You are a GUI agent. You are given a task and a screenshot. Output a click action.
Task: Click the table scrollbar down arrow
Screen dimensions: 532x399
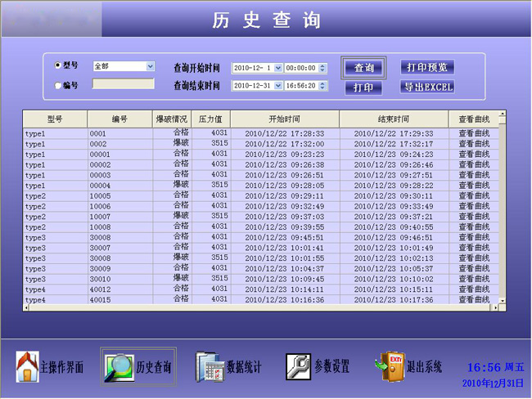pyautogui.click(x=503, y=302)
